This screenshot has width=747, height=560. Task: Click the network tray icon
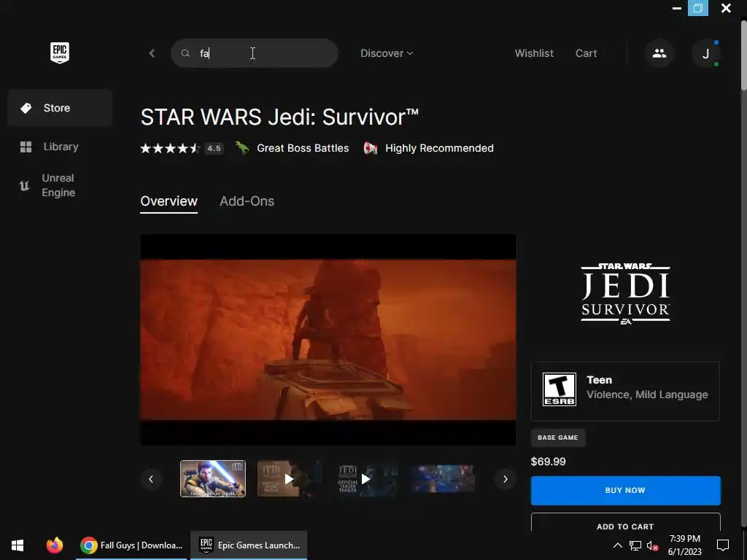pos(635,545)
